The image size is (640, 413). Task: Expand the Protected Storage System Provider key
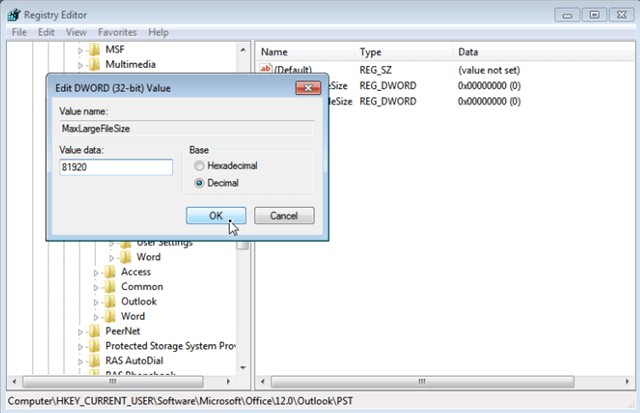tap(80, 347)
